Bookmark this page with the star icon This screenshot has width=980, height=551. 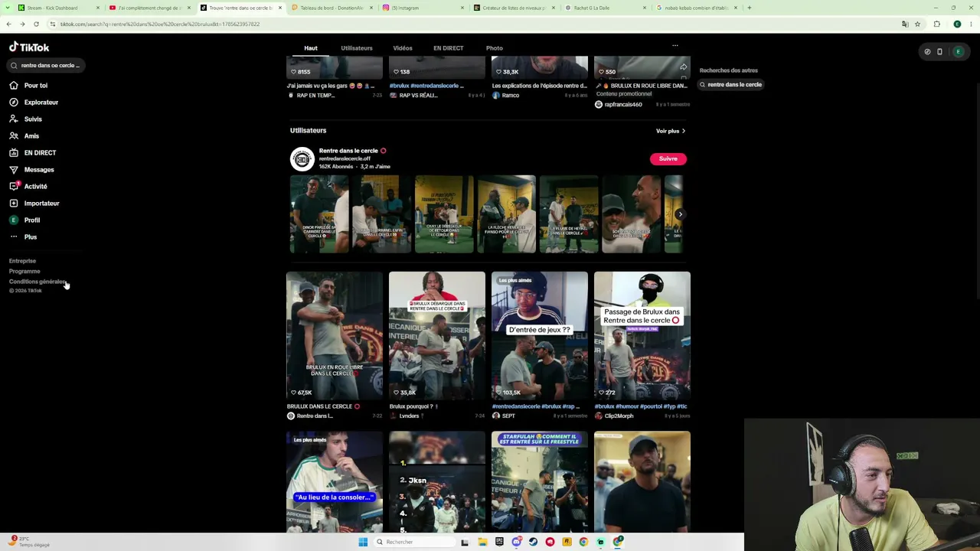(917, 24)
